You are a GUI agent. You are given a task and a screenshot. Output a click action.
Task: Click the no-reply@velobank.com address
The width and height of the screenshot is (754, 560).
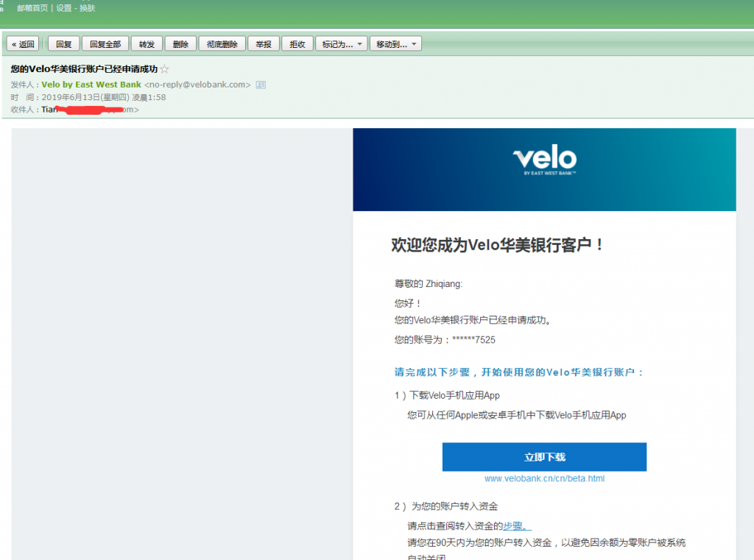tap(197, 85)
